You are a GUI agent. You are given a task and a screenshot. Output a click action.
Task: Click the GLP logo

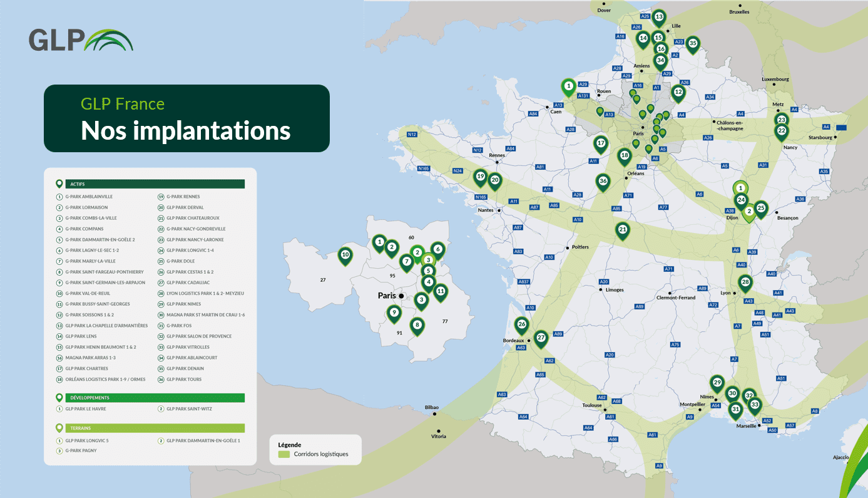pos(81,39)
